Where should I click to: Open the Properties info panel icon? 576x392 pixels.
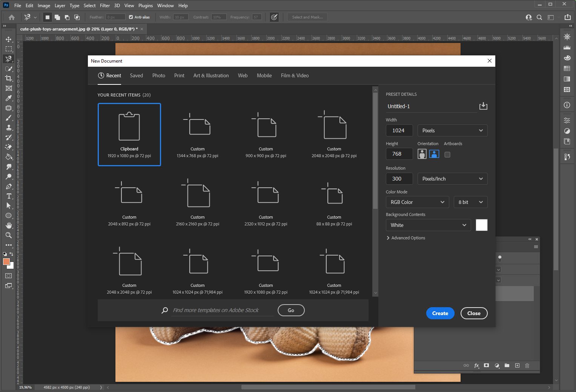tap(567, 105)
